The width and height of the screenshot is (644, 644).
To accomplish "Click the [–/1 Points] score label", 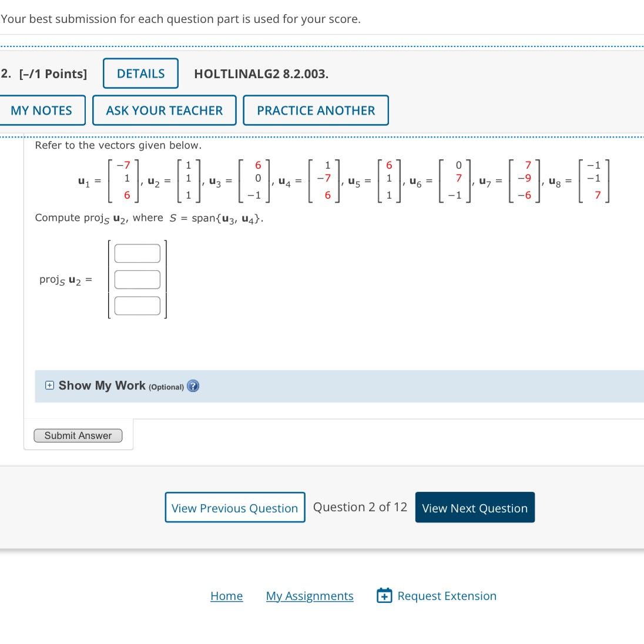I will coord(52,73).
